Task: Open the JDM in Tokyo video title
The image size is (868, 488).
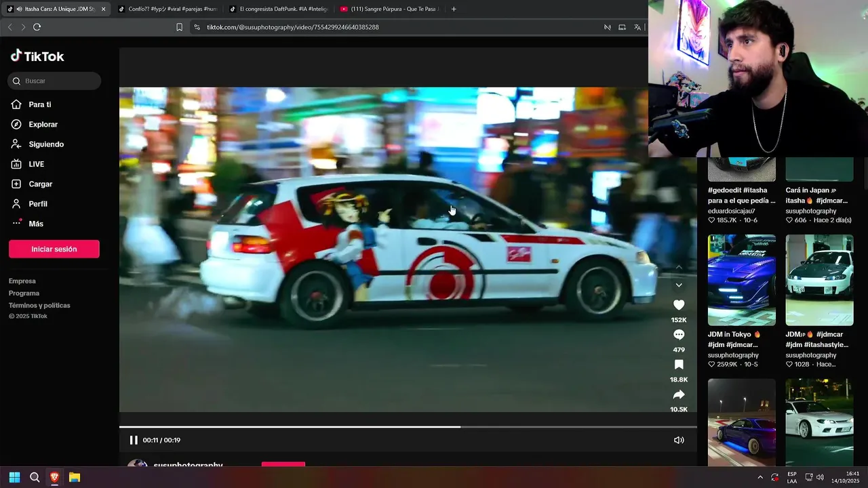Action: coord(734,340)
